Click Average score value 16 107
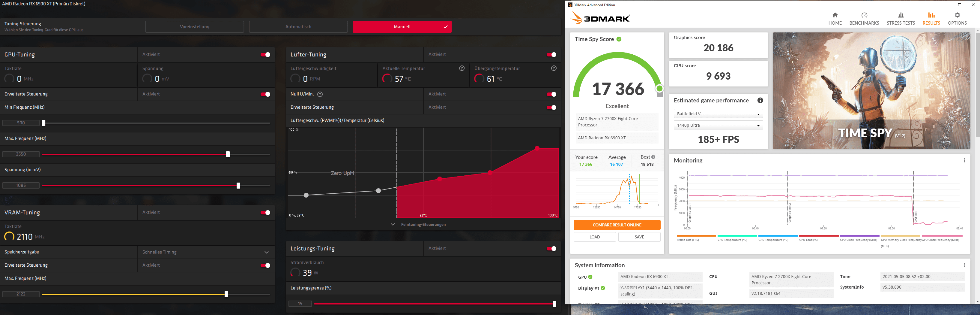This screenshot has width=980, height=315. [616, 165]
